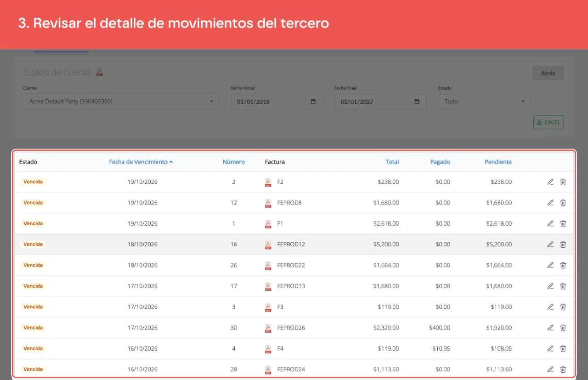Click the Atrás button
This screenshot has height=380, width=588.
548,73
